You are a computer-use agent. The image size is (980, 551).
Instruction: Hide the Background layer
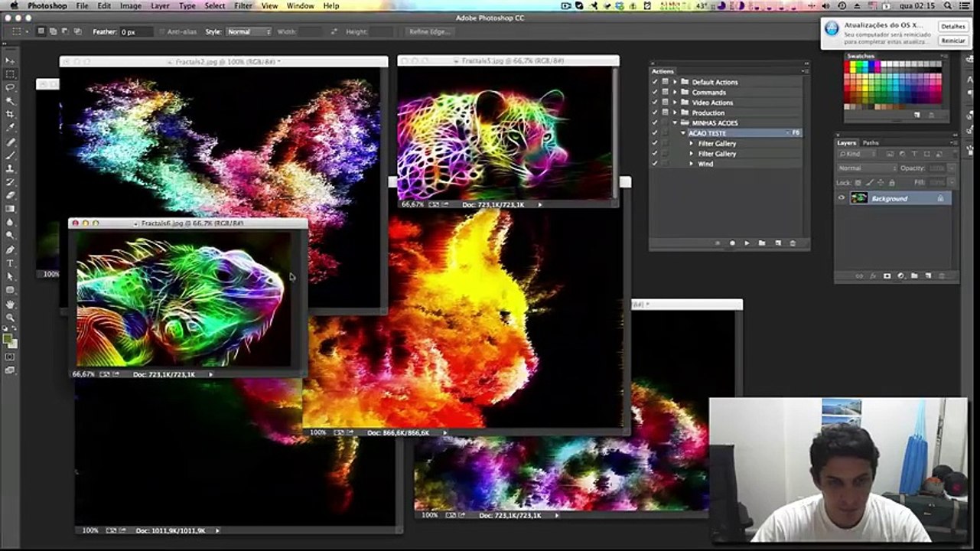(842, 198)
